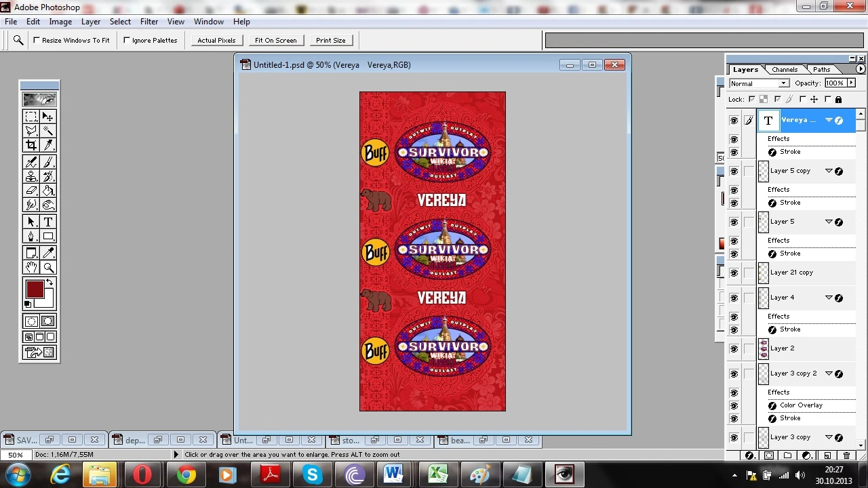Activate the Crop tool
The image size is (868, 488).
pyautogui.click(x=31, y=145)
